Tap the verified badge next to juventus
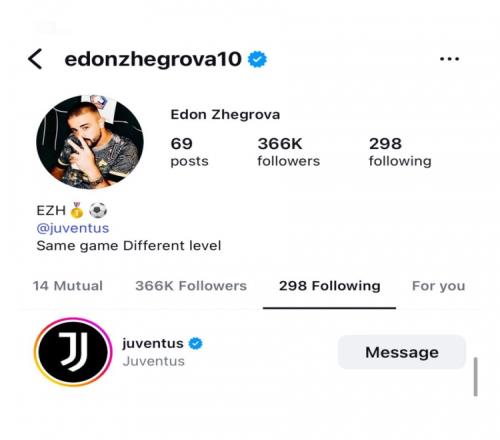Viewport: 500px width, 440px height. pos(196,343)
